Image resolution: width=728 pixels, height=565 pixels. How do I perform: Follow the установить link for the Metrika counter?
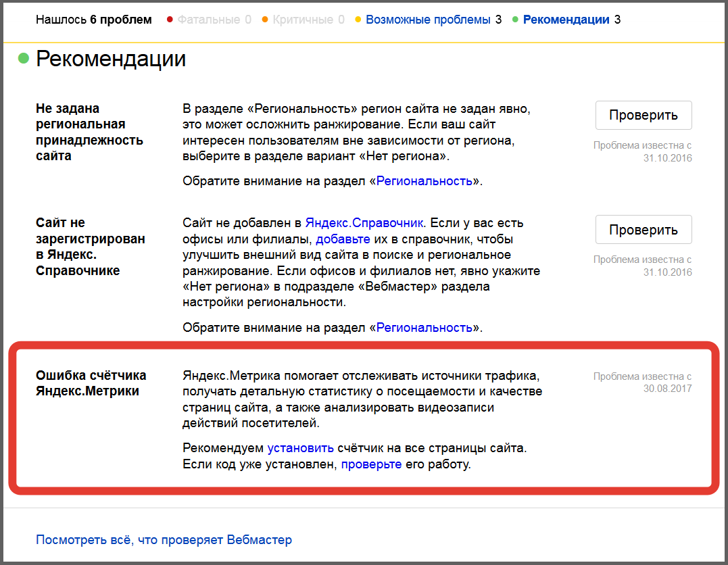[x=300, y=448]
